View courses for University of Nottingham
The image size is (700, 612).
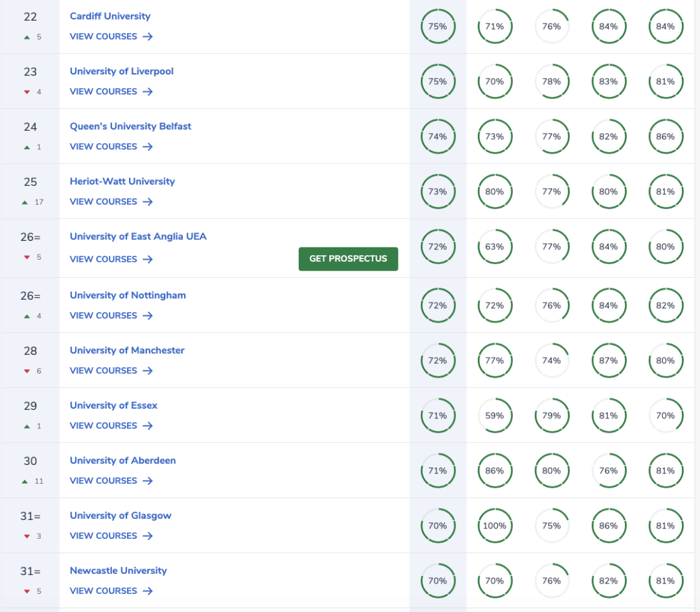[111, 316]
